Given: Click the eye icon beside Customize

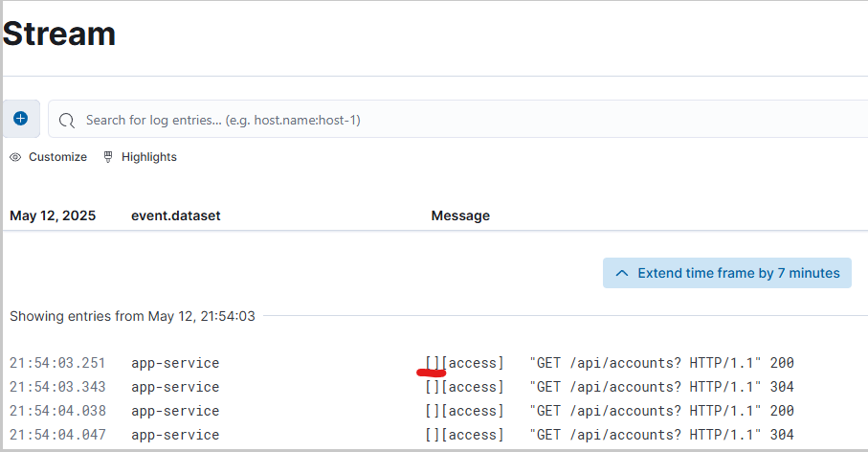Looking at the screenshot, I should point(15,157).
